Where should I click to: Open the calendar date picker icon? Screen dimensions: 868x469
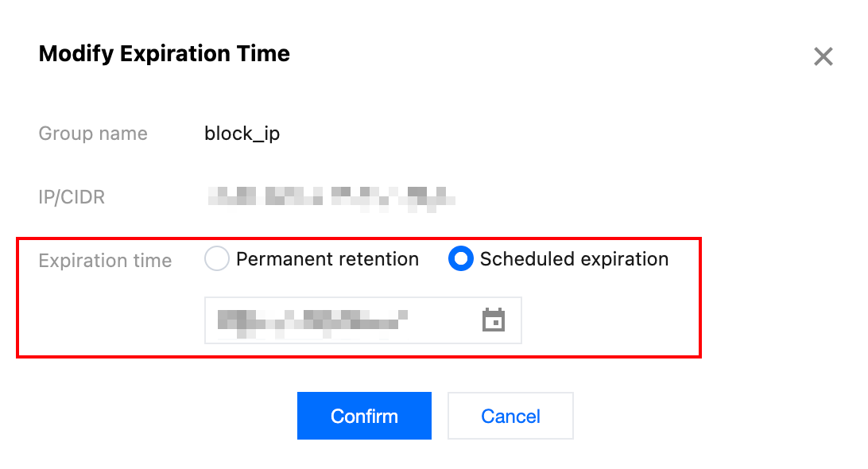(494, 320)
